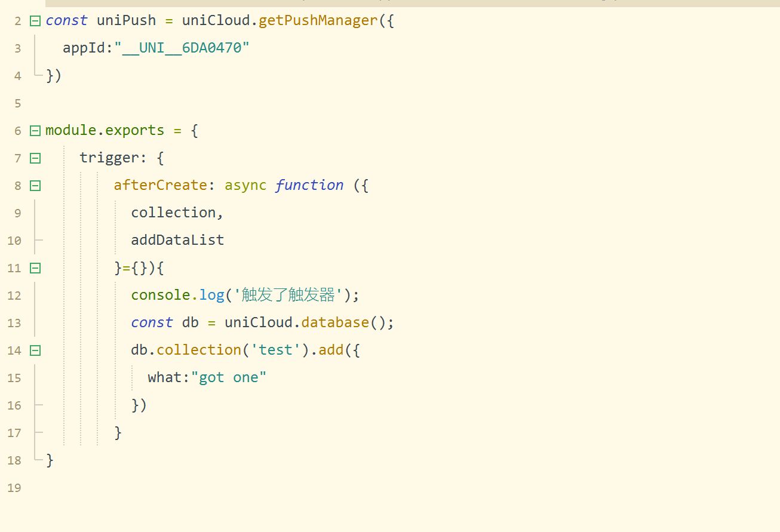
Task: Click line number 13 in the gutter
Action: [14, 323]
